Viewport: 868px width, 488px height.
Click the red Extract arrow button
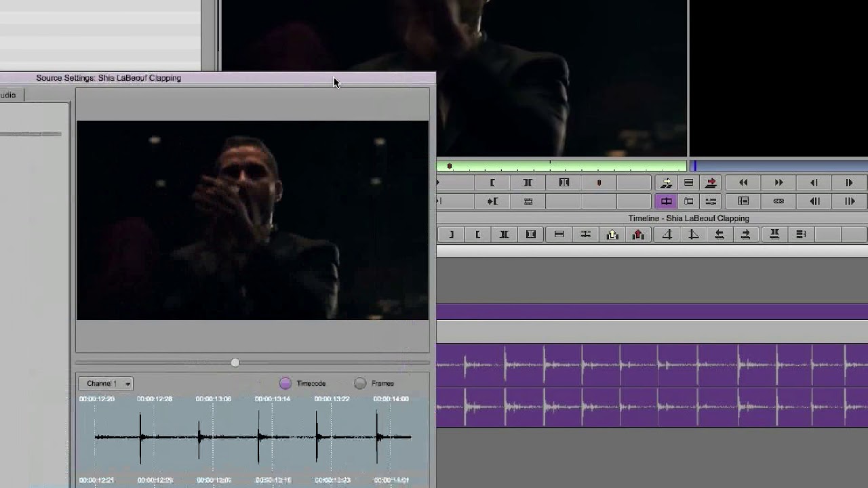click(638, 235)
